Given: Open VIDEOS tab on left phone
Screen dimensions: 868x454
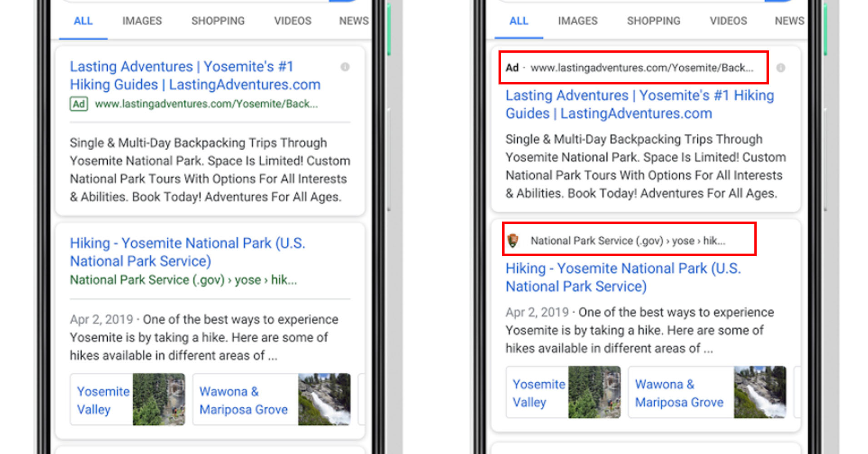Looking at the screenshot, I should [293, 21].
